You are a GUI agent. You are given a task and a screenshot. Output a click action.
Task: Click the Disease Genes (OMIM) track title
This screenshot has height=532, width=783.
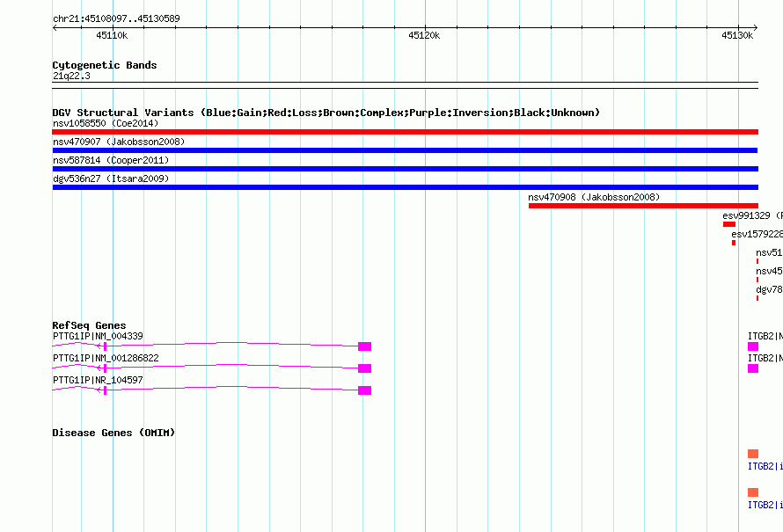113,433
